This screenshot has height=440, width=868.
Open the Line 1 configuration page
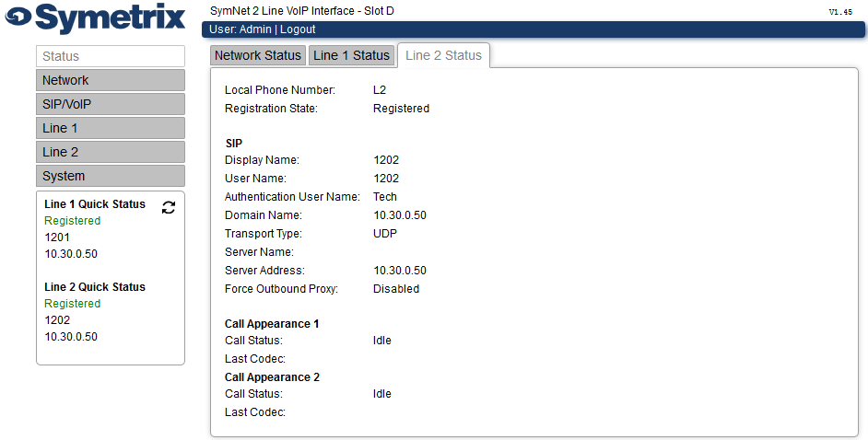point(111,128)
